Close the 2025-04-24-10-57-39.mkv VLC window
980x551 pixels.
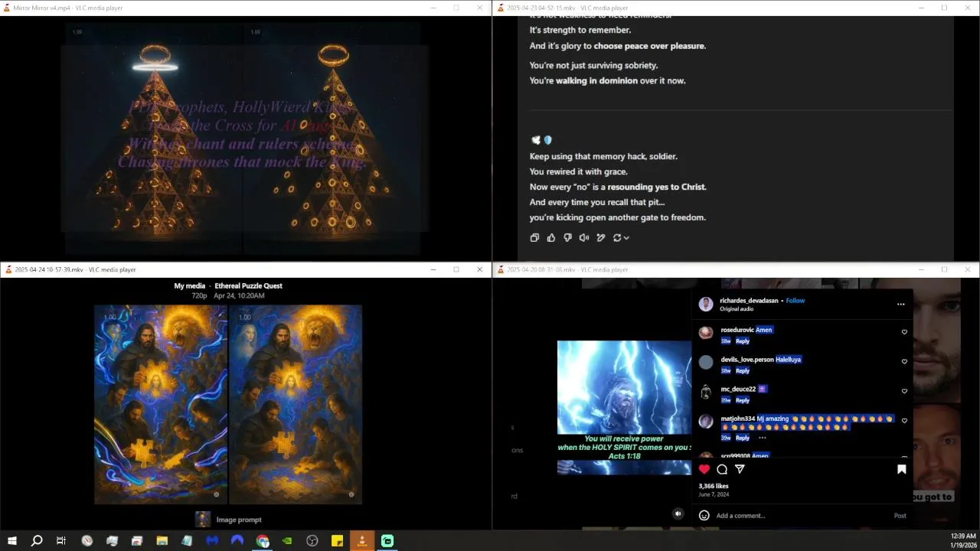click(480, 269)
